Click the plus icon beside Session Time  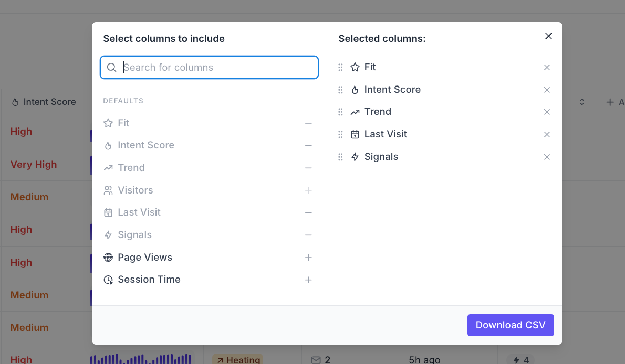308,280
